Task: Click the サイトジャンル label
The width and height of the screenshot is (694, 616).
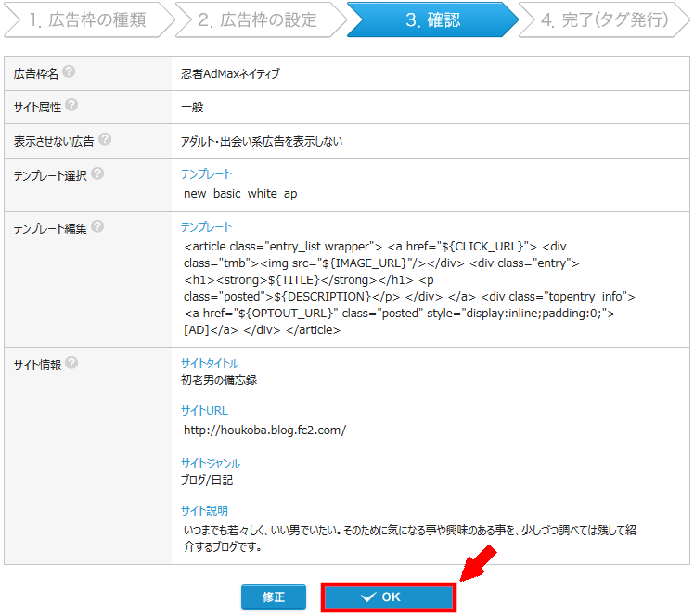Action: [211, 464]
